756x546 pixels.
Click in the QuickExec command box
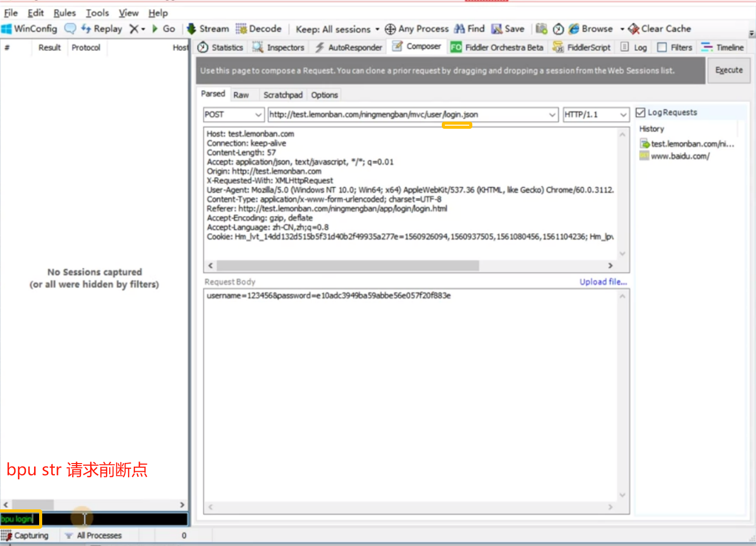point(94,519)
